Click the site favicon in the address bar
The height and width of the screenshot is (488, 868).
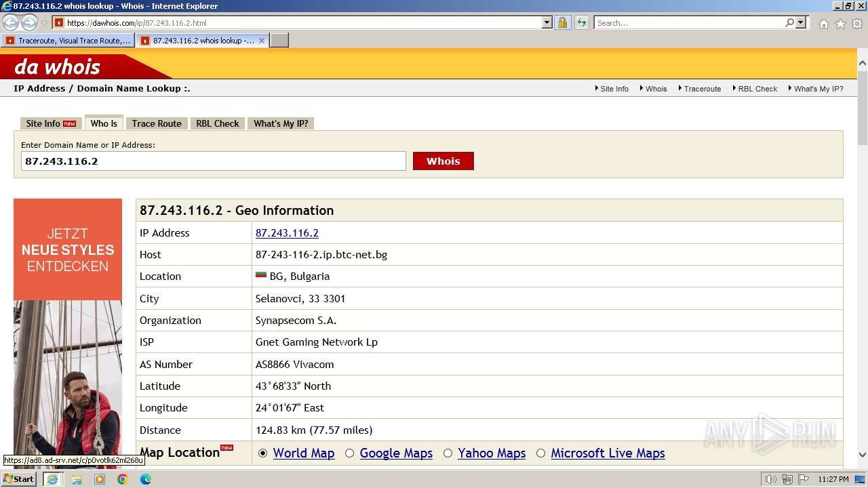tap(59, 22)
